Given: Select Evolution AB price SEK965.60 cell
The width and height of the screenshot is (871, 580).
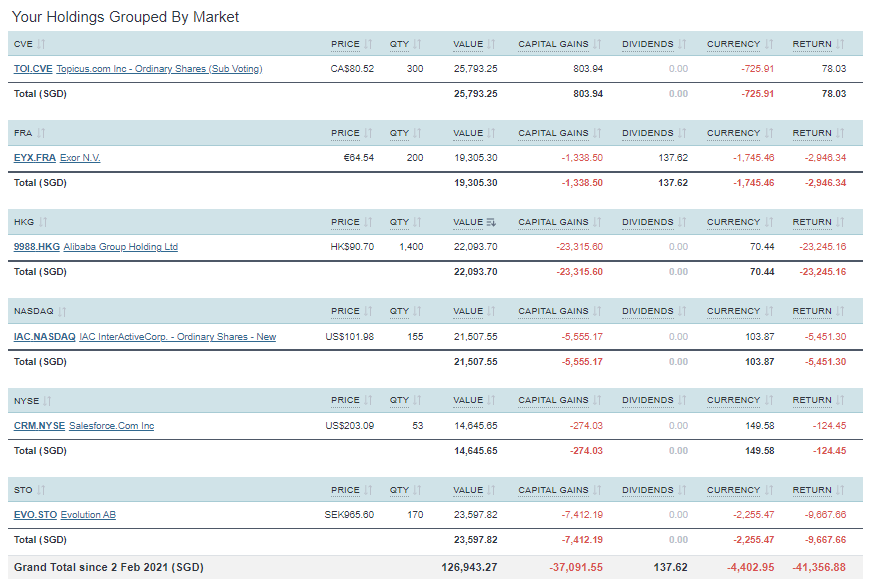Looking at the screenshot, I should [x=349, y=514].
